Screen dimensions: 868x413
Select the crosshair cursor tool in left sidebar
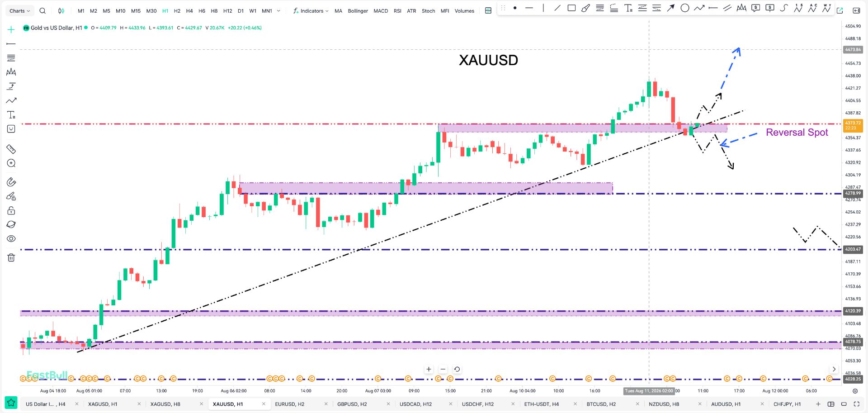pyautogui.click(x=11, y=30)
